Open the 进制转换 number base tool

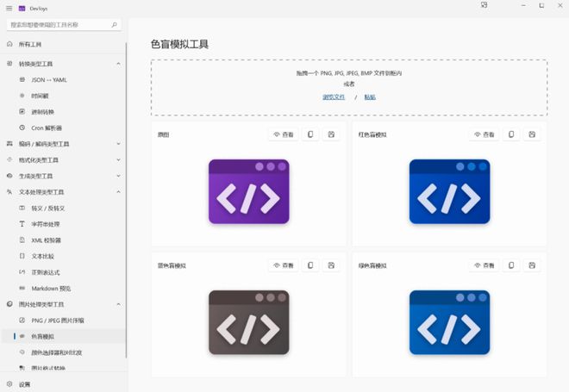pos(63,112)
